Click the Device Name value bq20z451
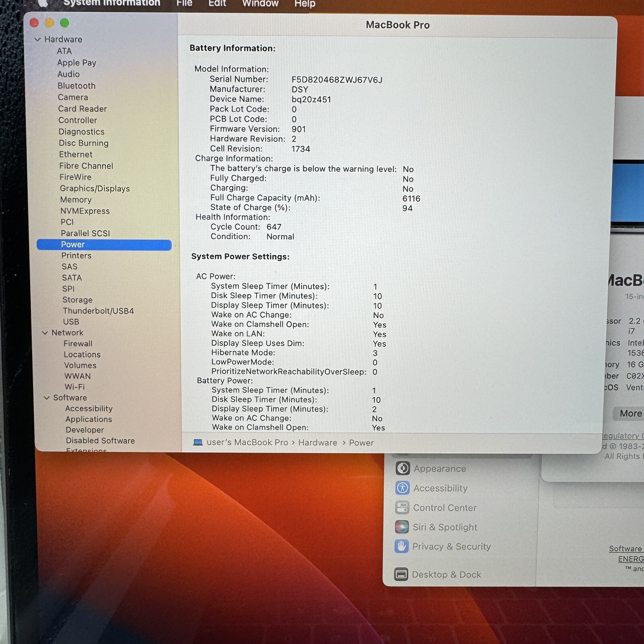Screen dimensions: 644x644 tap(311, 99)
